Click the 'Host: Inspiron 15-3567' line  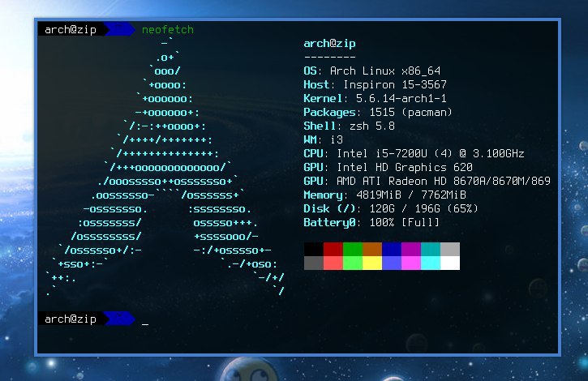pos(375,85)
